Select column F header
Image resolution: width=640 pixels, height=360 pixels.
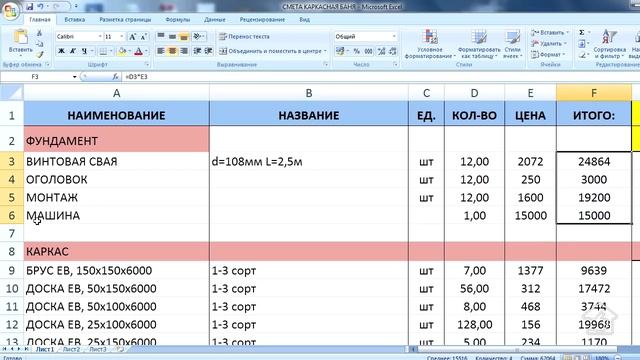coord(593,93)
